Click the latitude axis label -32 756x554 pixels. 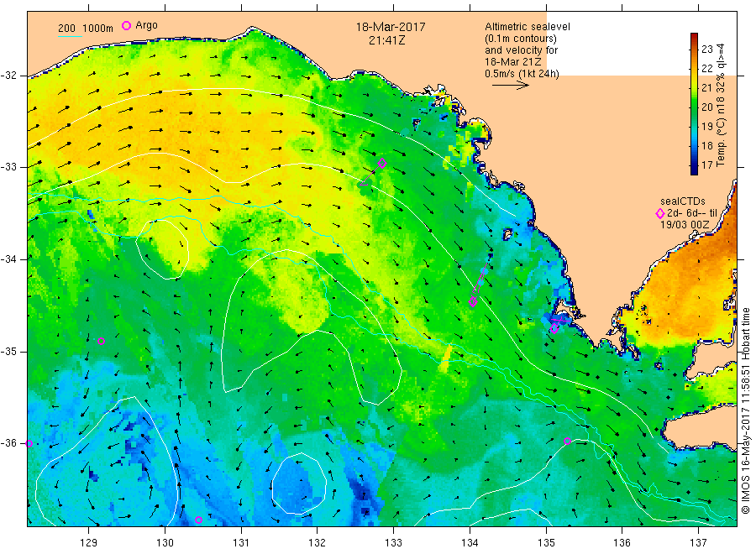(8, 76)
